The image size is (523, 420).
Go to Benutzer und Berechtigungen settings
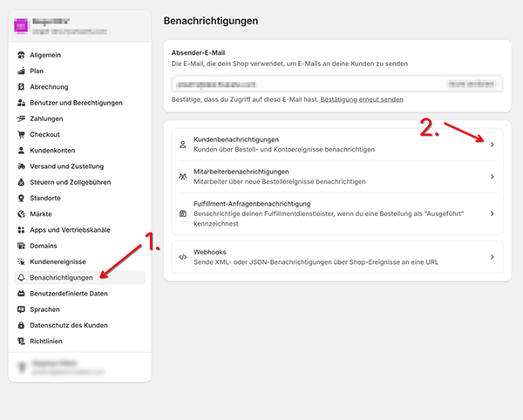tap(78, 103)
